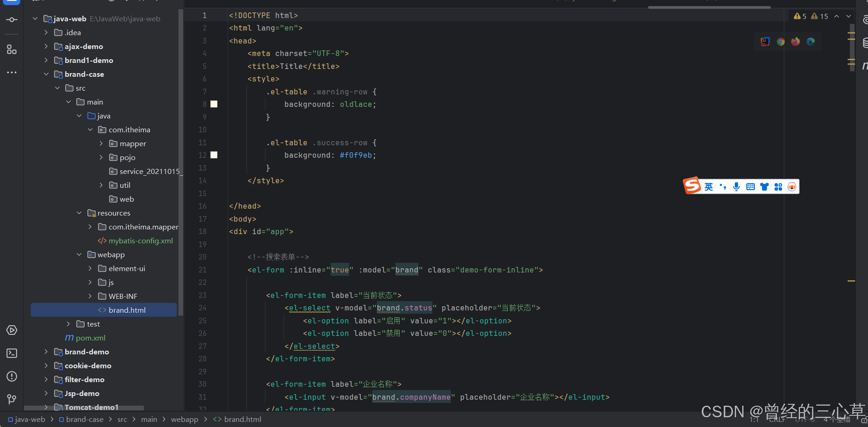Viewport: 868px width, 427px height.
Task: Expand the test folder
Action: tap(68, 324)
